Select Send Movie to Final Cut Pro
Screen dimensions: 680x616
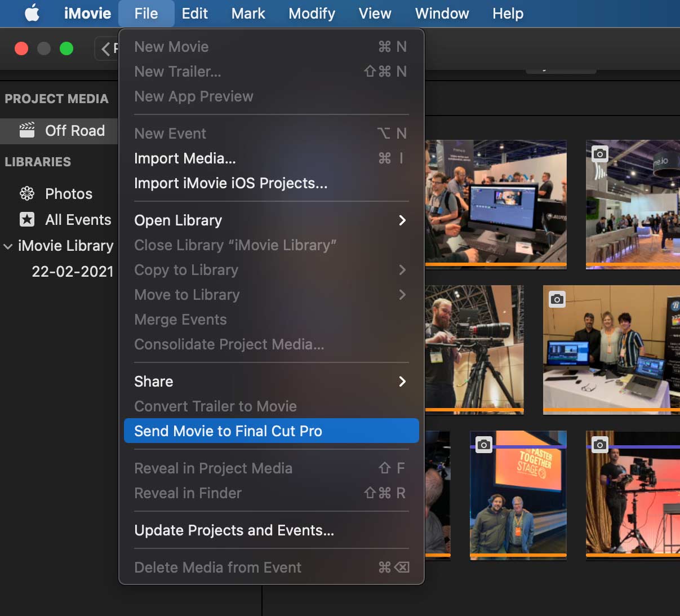(271, 431)
